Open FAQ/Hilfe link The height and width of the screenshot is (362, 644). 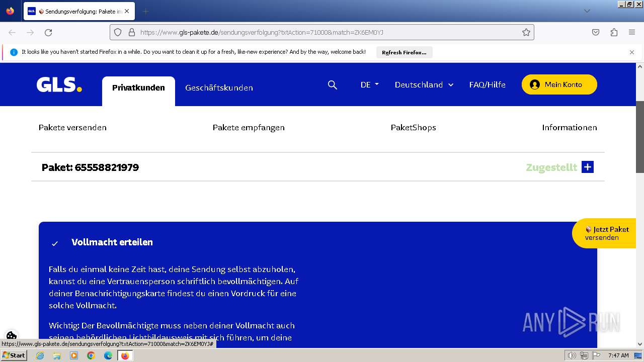487,84
